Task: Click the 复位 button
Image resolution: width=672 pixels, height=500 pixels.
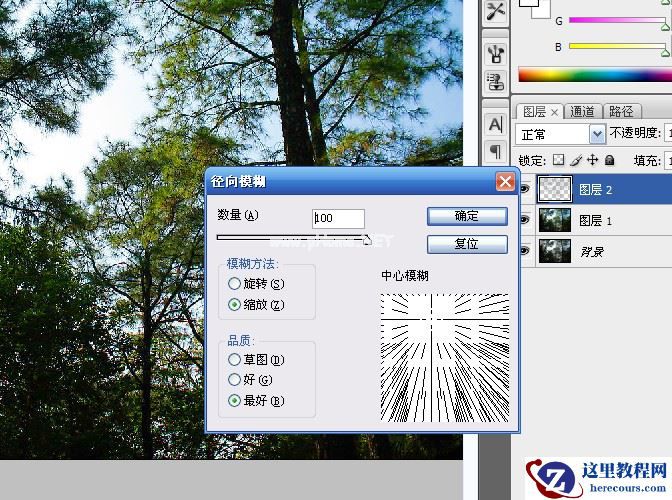Action: [467, 244]
